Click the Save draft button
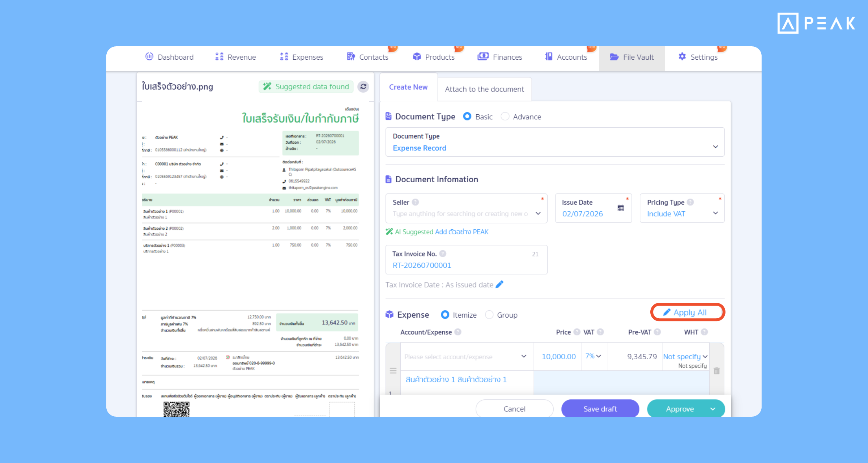 tap(600, 409)
